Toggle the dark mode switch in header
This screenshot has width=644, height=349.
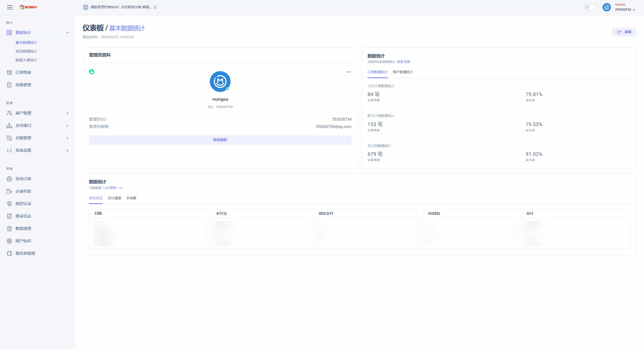click(590, 7)
